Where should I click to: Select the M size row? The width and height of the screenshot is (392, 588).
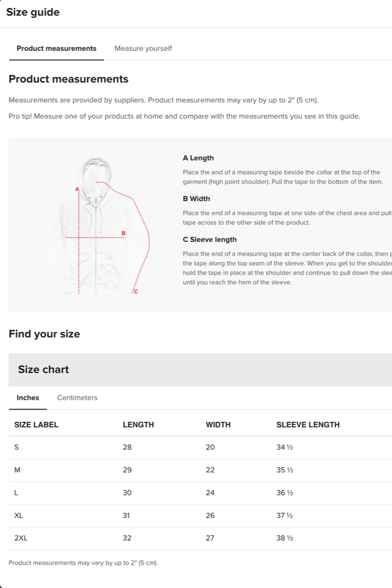200,470
